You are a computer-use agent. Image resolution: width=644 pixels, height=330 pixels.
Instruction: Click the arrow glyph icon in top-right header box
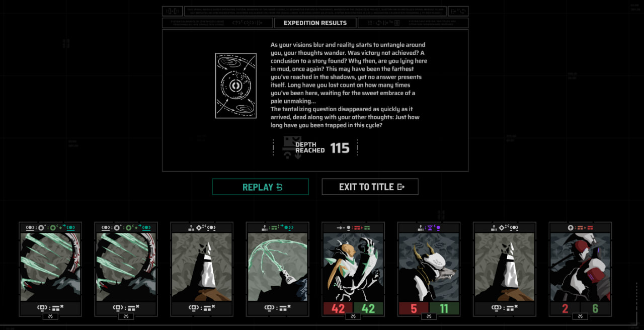point(458,11)
